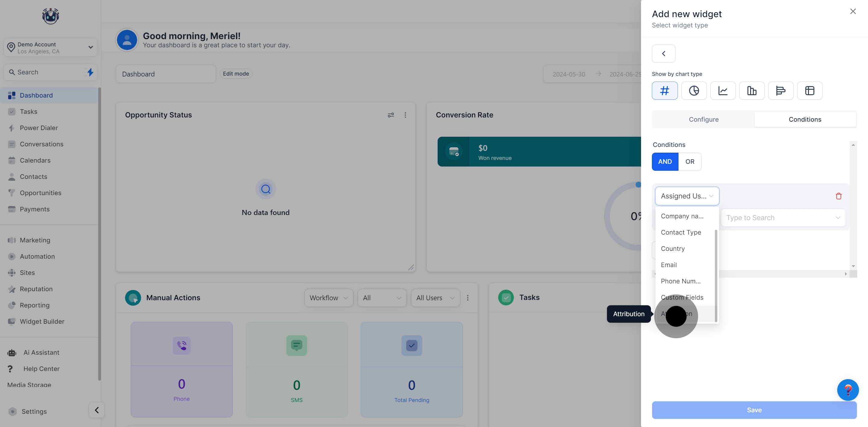Open the blue help question bubble
The width and height of the screenshot is (868, 427).
click(x=848, y=390)
